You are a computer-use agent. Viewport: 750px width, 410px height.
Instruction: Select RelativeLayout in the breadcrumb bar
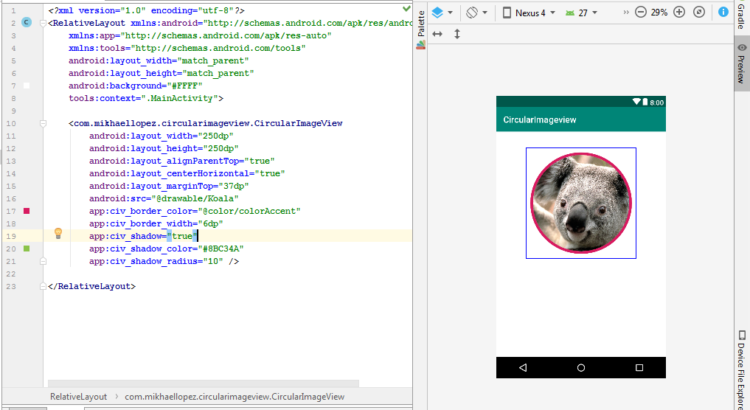pos(79,397)
